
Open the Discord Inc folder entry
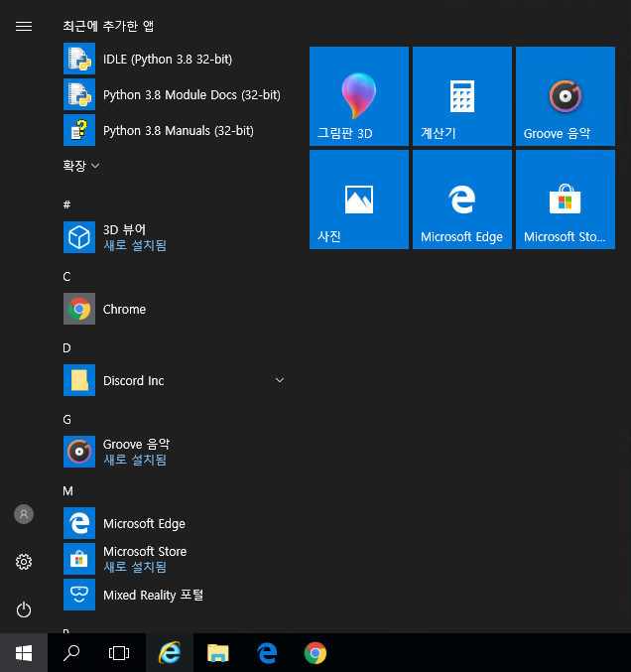click(x=176, y=380)
